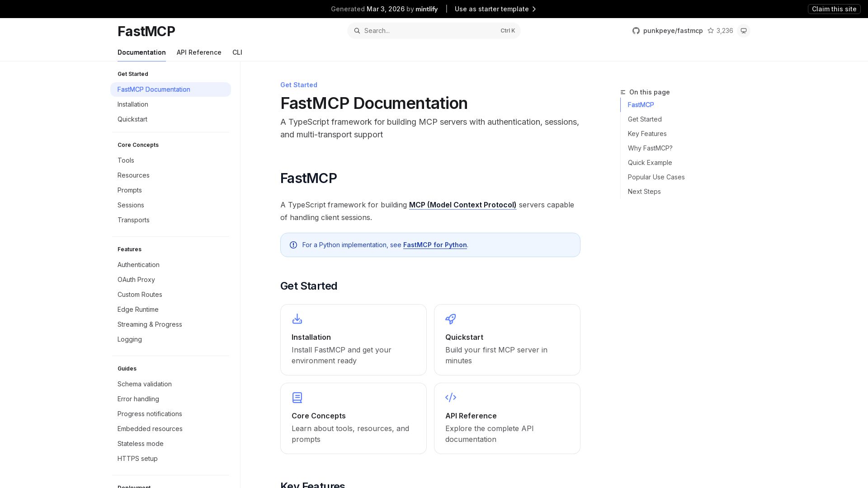Viewport: 868px width, 488px height.
Task: Open the Quickstart card title
Action: click(464, 337)
